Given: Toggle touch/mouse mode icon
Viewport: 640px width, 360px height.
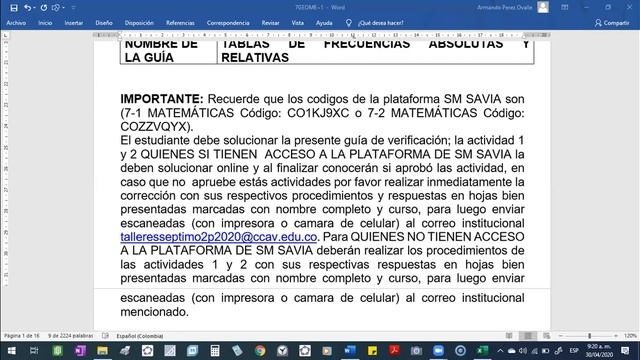Looking at the screenshot, I should point(56,8).
